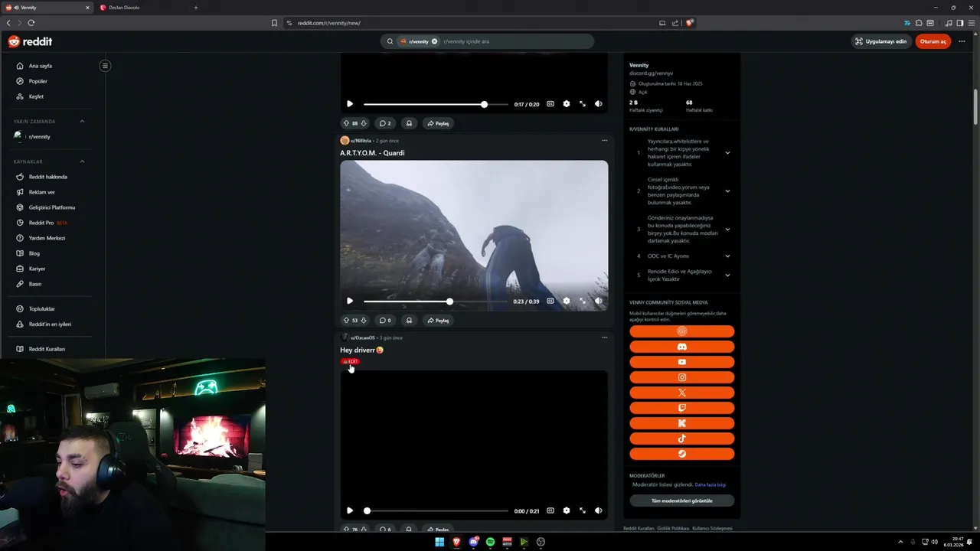Seek on the A.R.T.Y.O.M. video progress bar

tap(436, 302)
